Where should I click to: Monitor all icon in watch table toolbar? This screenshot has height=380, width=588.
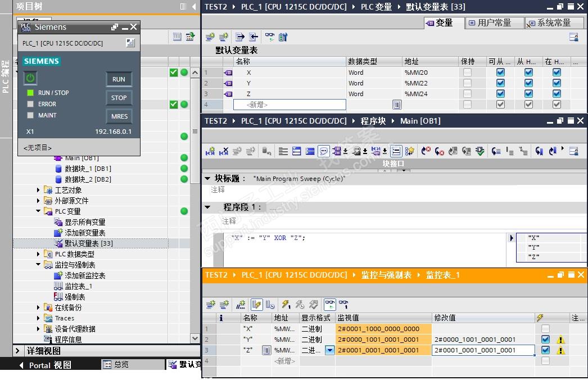point(331,305)
